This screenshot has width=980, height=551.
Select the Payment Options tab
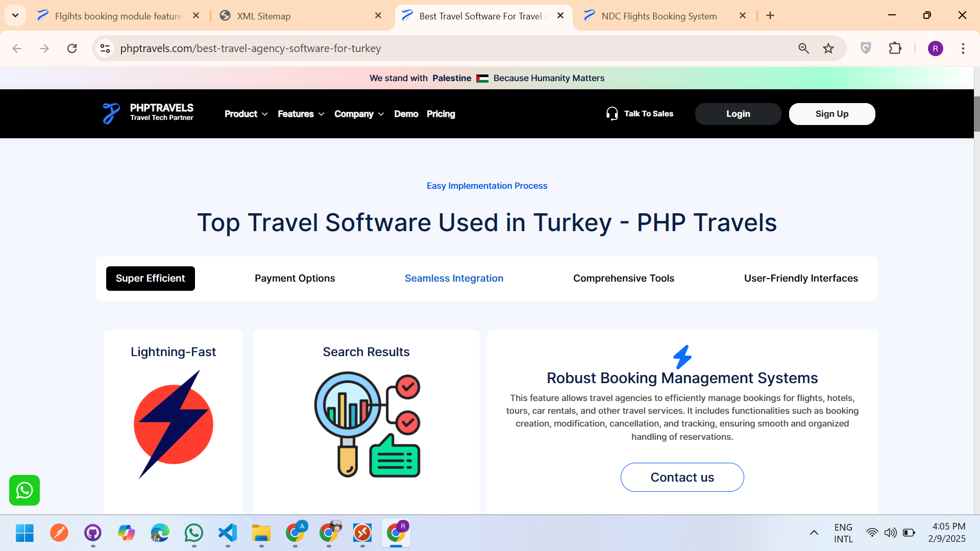click(x=295, y=279)
